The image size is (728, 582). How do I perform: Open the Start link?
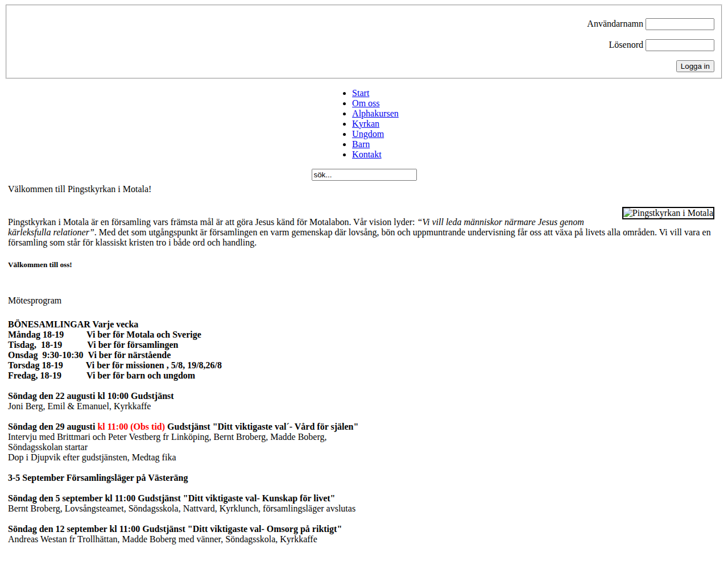361,93
